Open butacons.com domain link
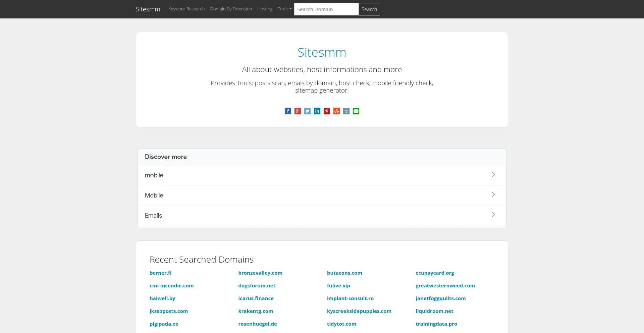The image size is (644, 333). pyautogui.click(x=344, y=273)
